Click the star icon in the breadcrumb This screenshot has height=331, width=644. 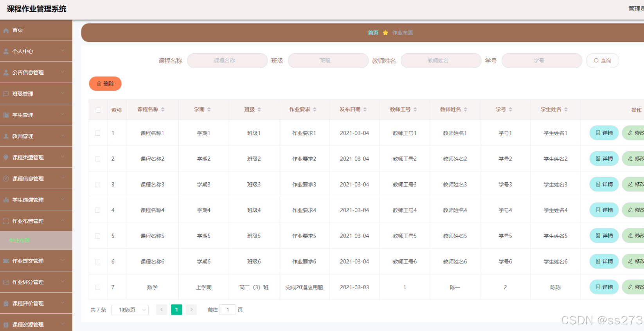click(x=385, y=33)
